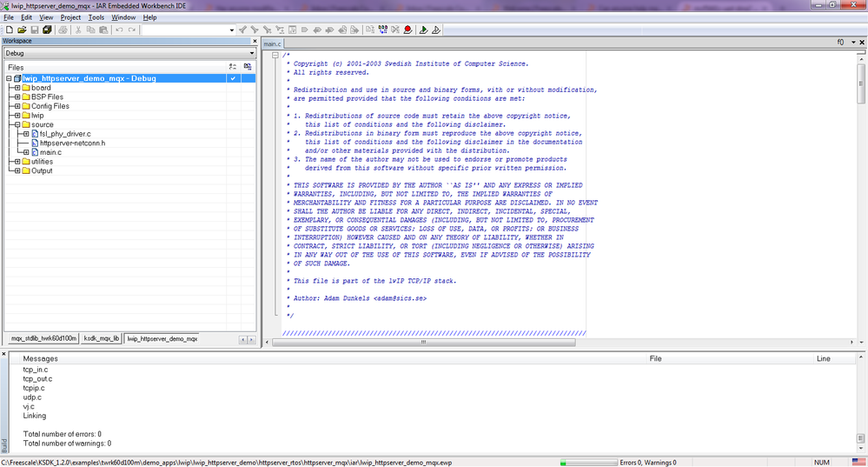Click the checkmark on the project root row

pyautogui.click(x=233, y=78)
